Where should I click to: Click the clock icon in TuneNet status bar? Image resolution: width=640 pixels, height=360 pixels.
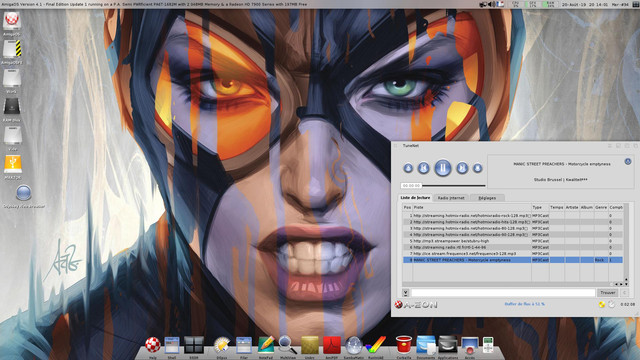coord(611,304)
